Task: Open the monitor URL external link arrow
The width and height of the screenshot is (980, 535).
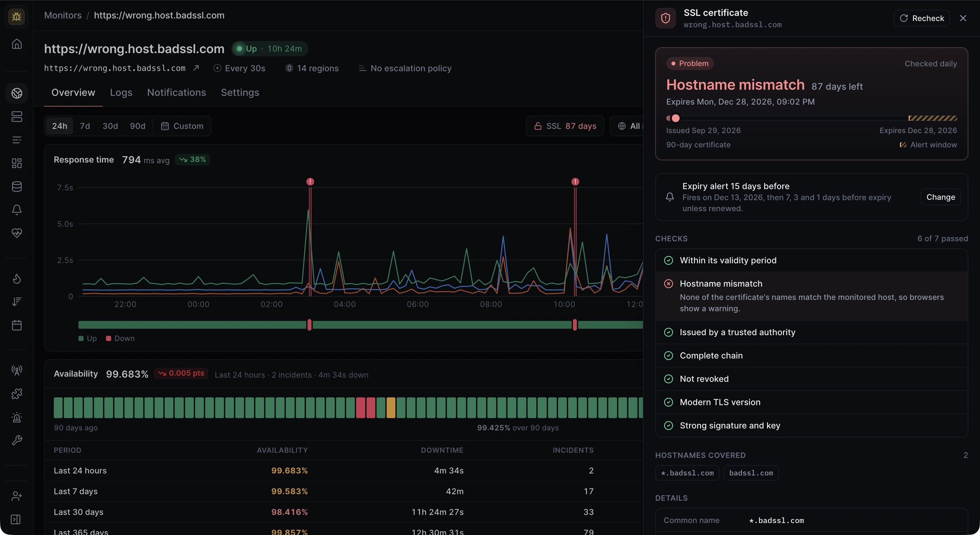Action: 196,68
